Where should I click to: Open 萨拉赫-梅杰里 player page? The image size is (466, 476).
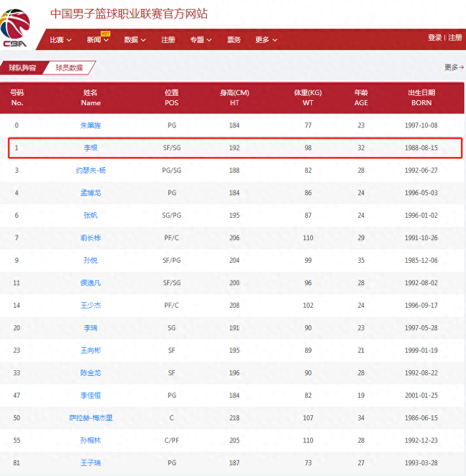click(x=91, y=418)
